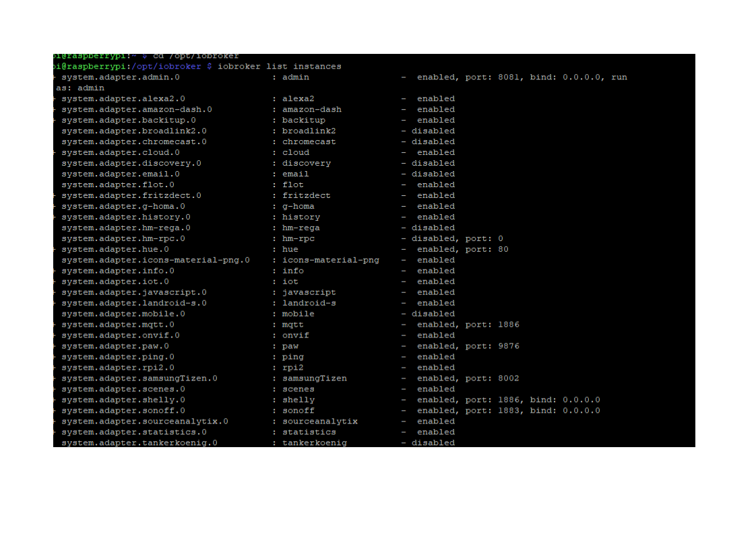Select 'port: 1886, bind: 0.0.0.0' on shelly row
This screenshot has height=534, width=756.
pyautogui.click(x=533, y=400)
